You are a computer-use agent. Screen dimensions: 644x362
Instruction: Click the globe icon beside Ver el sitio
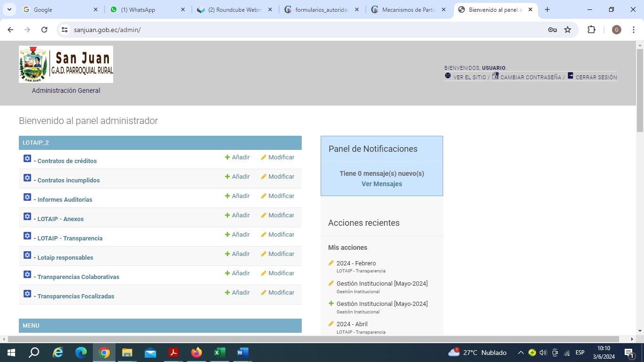coord(448,76)
